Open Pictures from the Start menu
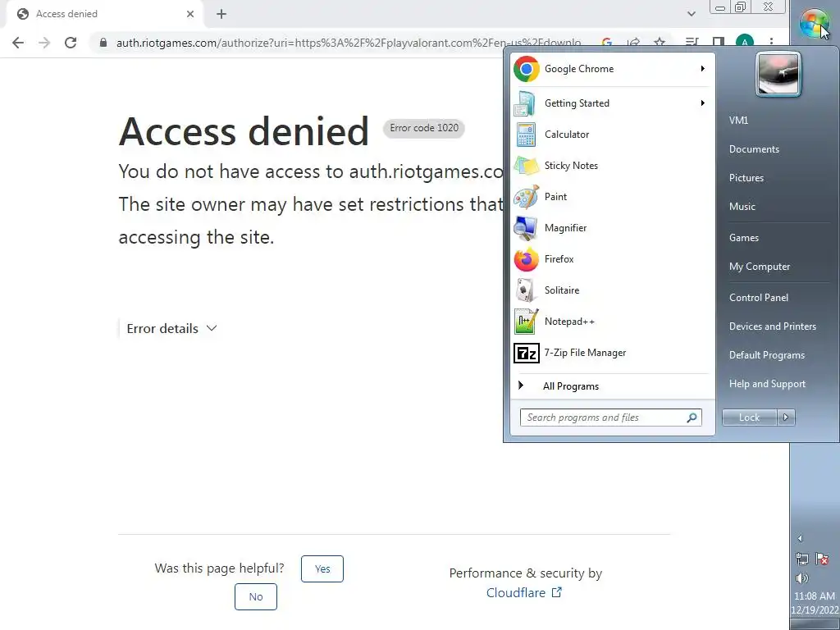The height and width of the screenshot is (630, 840). 746,178
